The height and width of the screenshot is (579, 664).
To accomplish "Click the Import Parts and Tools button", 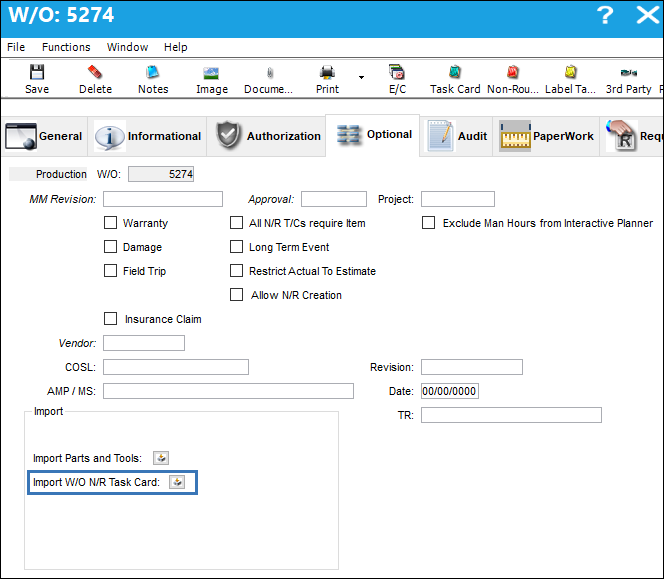I will click(x=161, y=458).
